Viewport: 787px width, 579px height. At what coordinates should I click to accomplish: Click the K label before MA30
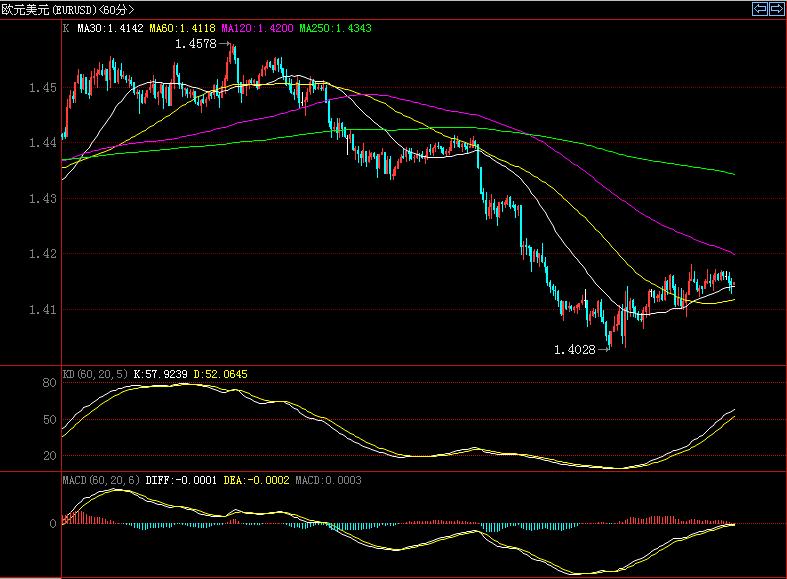(66, 28)
